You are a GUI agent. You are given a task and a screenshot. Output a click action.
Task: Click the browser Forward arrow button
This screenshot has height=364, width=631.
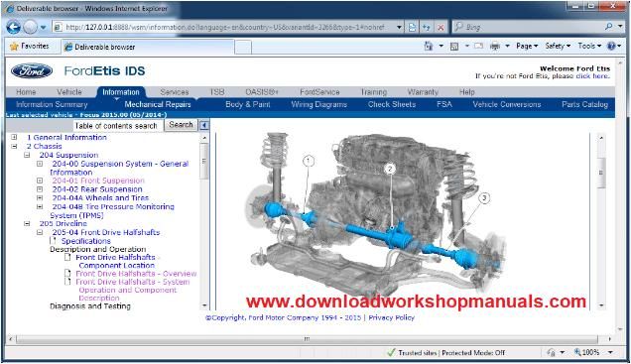click(x=30, y=27)
